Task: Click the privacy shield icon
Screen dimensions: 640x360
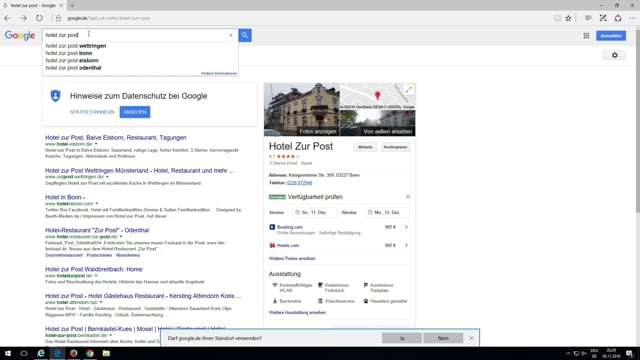Action: 56,96
